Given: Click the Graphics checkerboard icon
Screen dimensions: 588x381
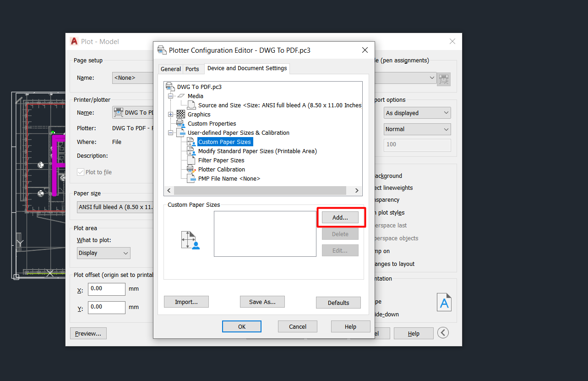Looking at the screenshot, I should (x=181, y=114).
